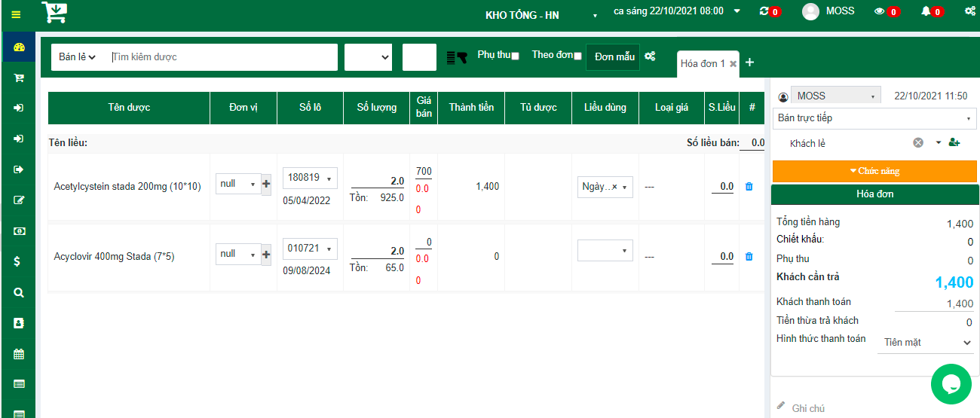The width and height of the screenshot is (980, 418).
Task: Open the dashboard gauge icon in sidebar
Action: tap(20, 47)
